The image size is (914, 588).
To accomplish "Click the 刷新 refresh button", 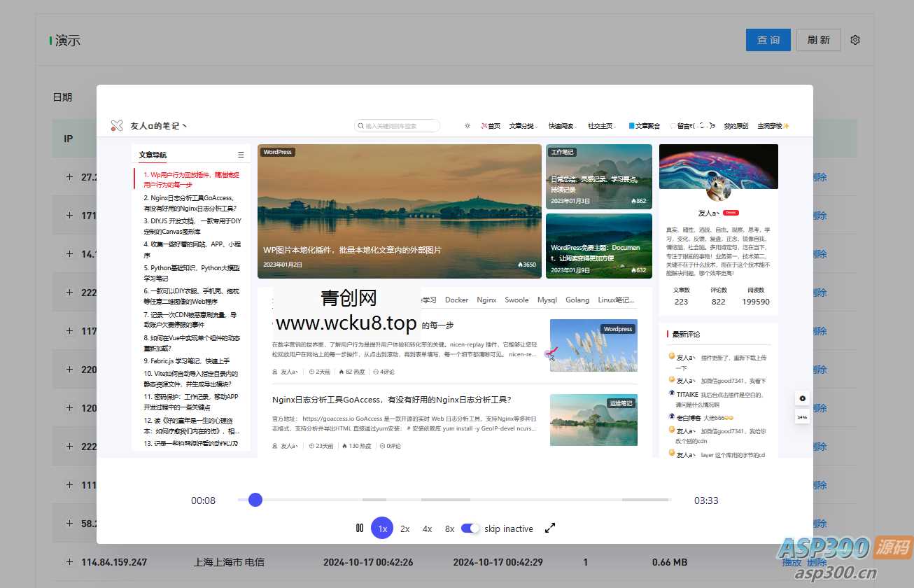I will [818, 40].
